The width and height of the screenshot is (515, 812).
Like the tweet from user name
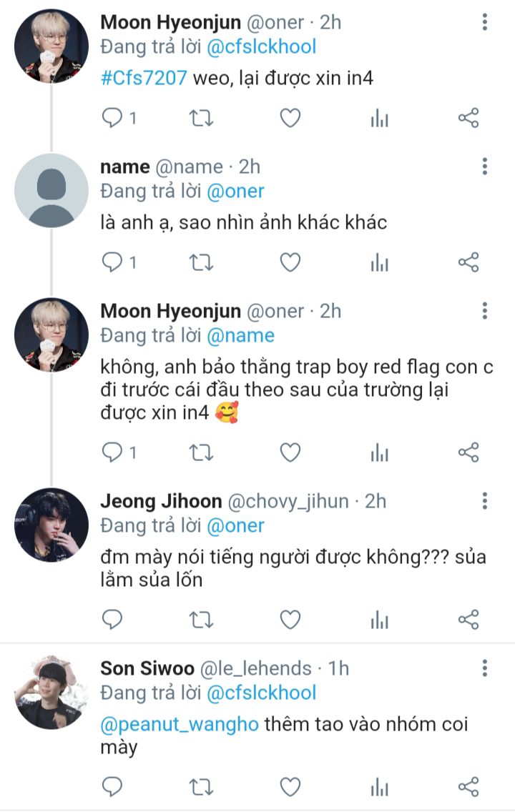click(290, 262)
